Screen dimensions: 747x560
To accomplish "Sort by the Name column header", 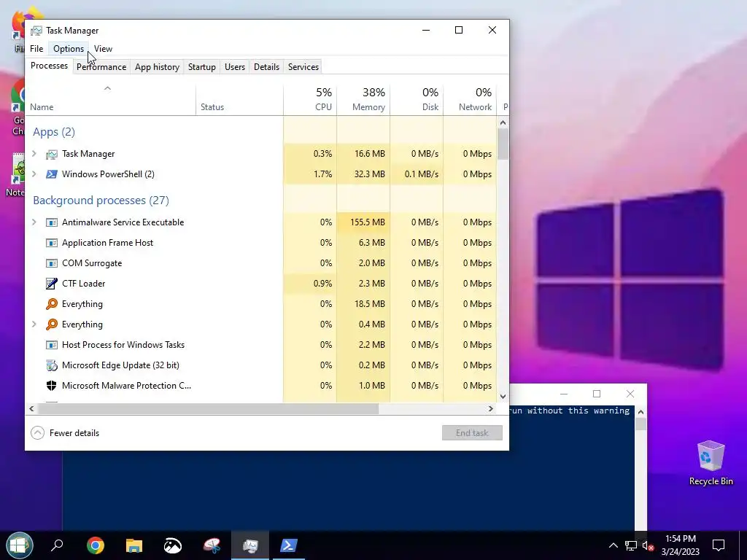I will pos(111,100).
